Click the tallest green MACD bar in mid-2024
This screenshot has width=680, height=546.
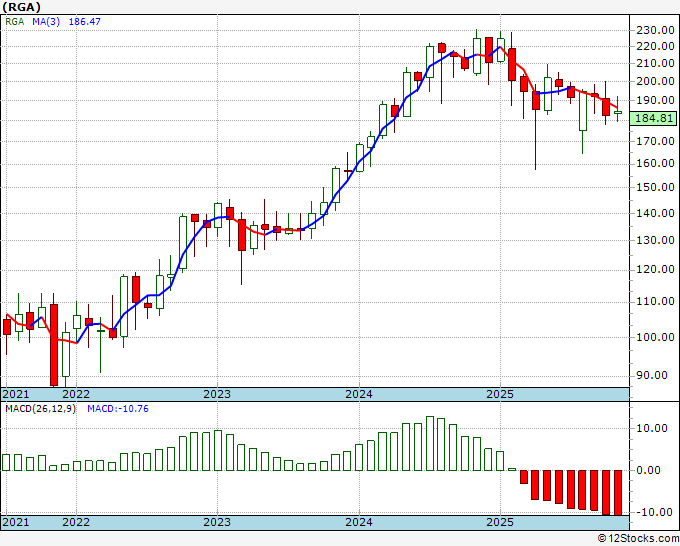pyautogui.click(x=430, y=443)
